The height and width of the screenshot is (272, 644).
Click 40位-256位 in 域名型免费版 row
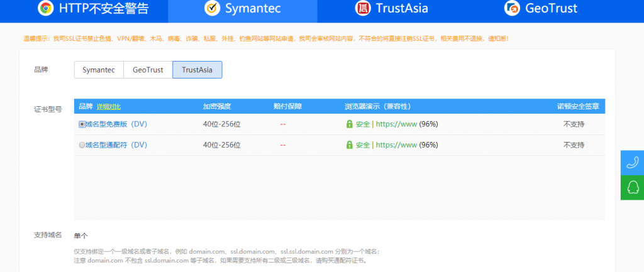[x=222, y=124]
